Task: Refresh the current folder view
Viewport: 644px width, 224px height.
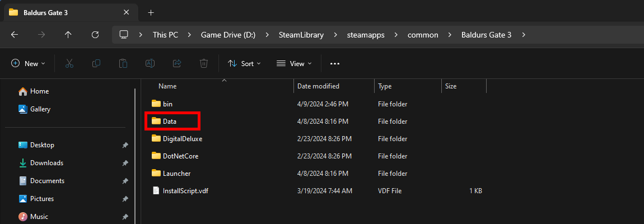Action: click(95, 35)
